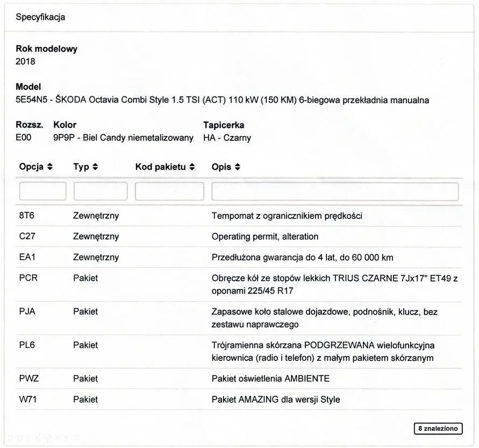Click Pakiet type in W71 row
The width and height of the screenshot is (479, 448).
pyautogui.click(x=85, y=400)
